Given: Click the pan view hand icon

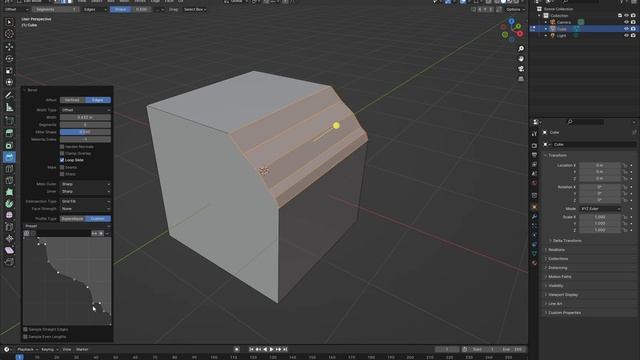Looking at the screenshot, I should pyautogui.click(x=521, y=59).
